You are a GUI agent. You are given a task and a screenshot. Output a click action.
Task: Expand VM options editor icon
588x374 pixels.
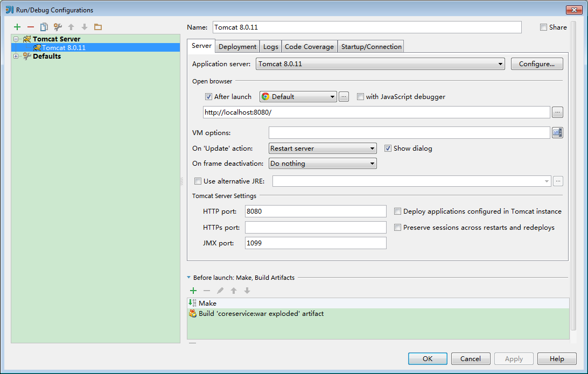click(x=557, y=132)
